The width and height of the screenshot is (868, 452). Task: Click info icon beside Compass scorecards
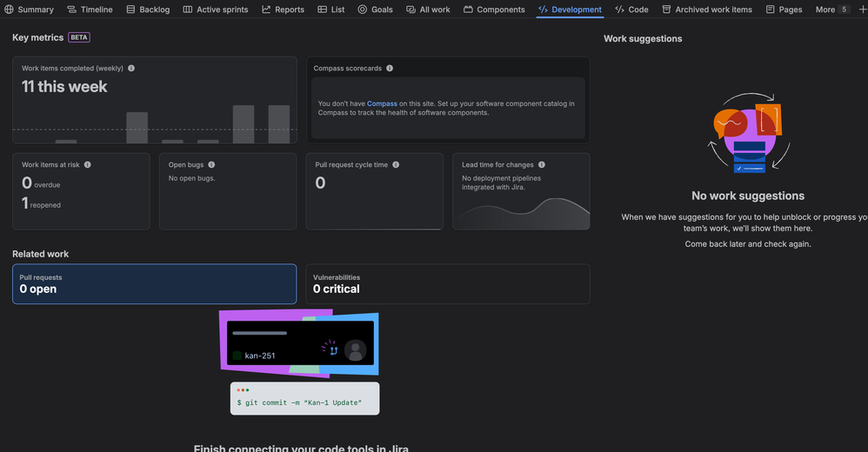(x=390, y=68)
